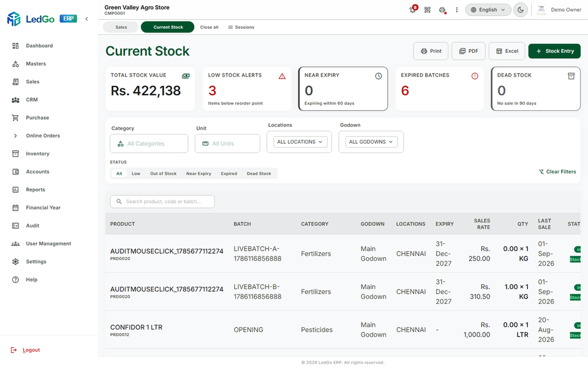Viewport: 588px width, 368px height.
Task: Open the three-dot more options menu
Action: pyautogui.click(x=457, y=10)
